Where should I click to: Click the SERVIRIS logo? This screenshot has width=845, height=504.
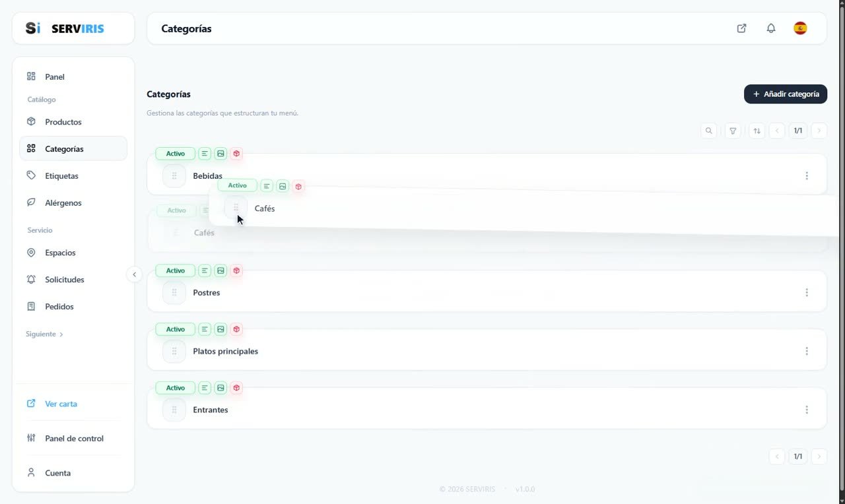[x=65, y=28]
